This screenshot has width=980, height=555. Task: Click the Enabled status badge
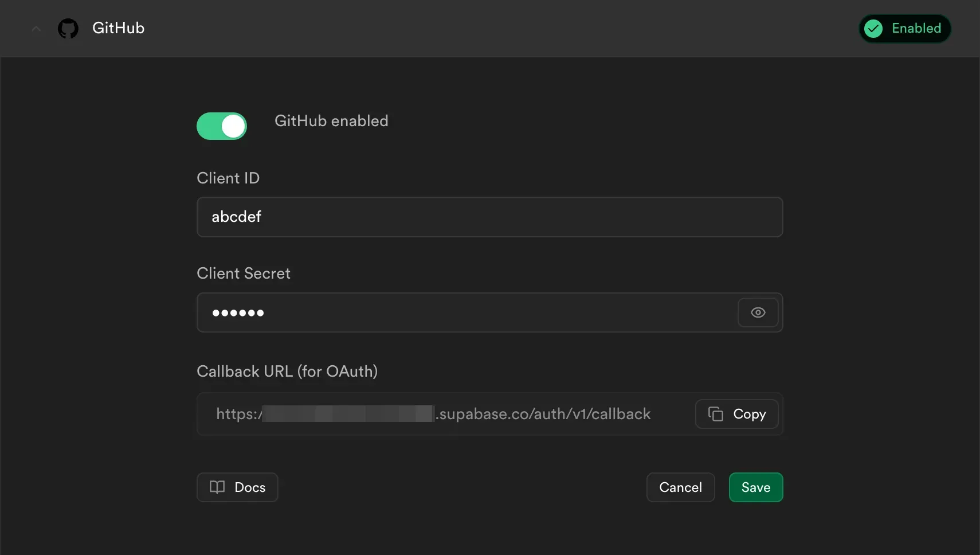[x=905, y=28]
